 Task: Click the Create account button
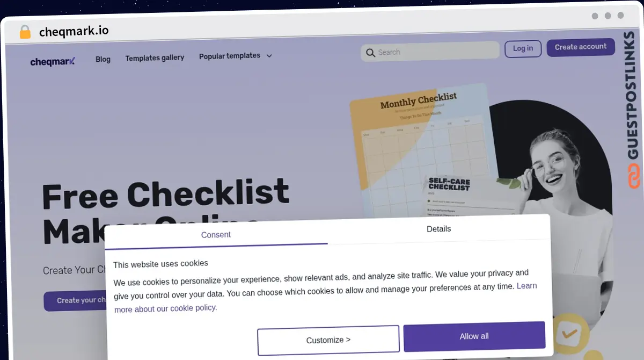[x=581, y=47]
